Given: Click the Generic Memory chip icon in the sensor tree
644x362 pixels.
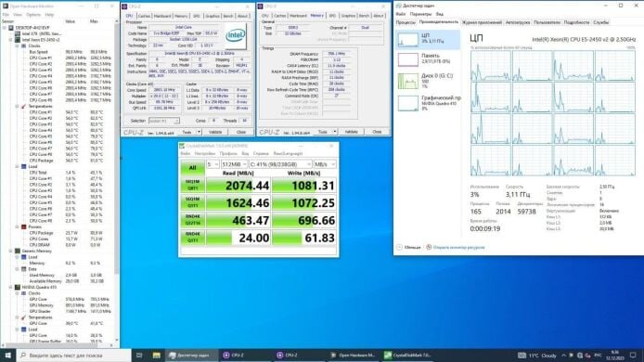Looking at the screenshot, I should click(x=18, y=251).
